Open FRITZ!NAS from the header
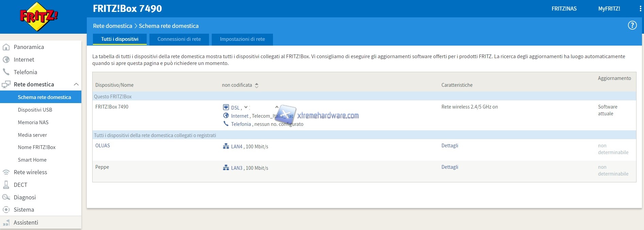Viewport: 644px width, 230px height. click(564, 9)
